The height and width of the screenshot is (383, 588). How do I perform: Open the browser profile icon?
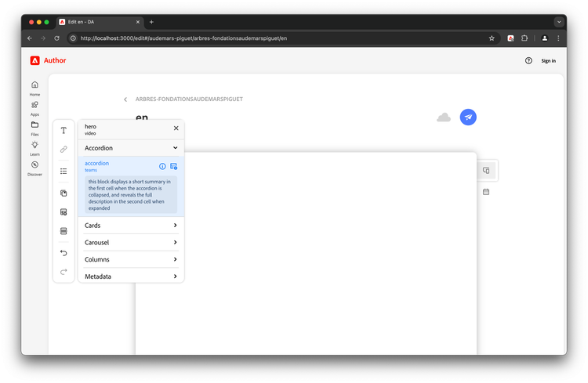(545, 38)
